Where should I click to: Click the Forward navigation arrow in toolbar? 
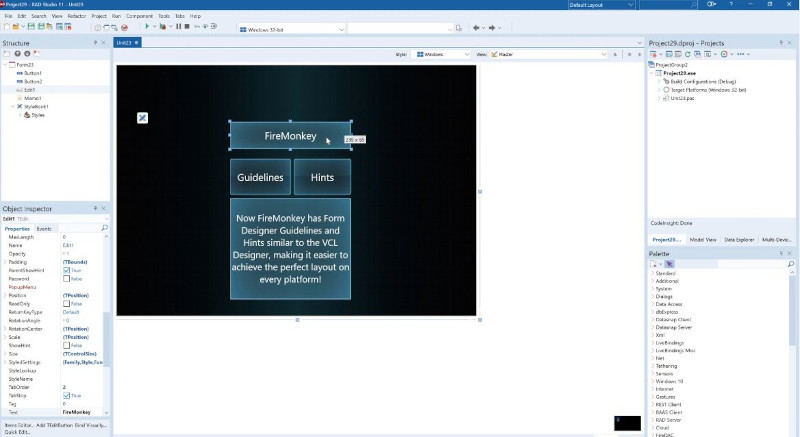click(492, 28)
